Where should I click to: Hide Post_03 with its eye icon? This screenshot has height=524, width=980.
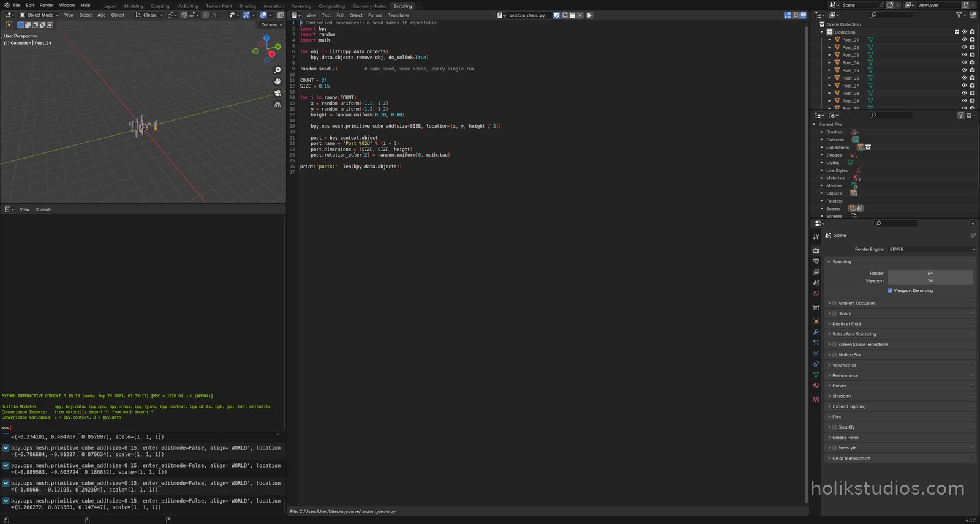[964, 55]
